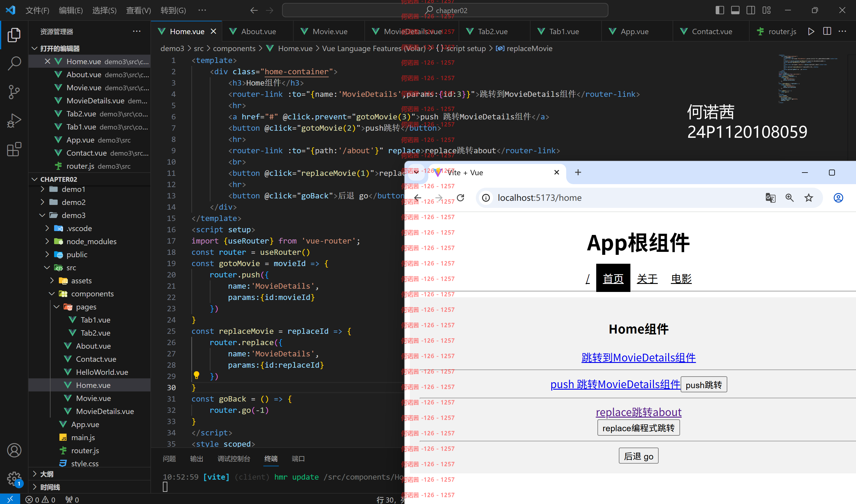The height and width of the screenshot is (504, 856).
Task: Switch to the Movie.vue editor tab
Action: coord(329,31)
